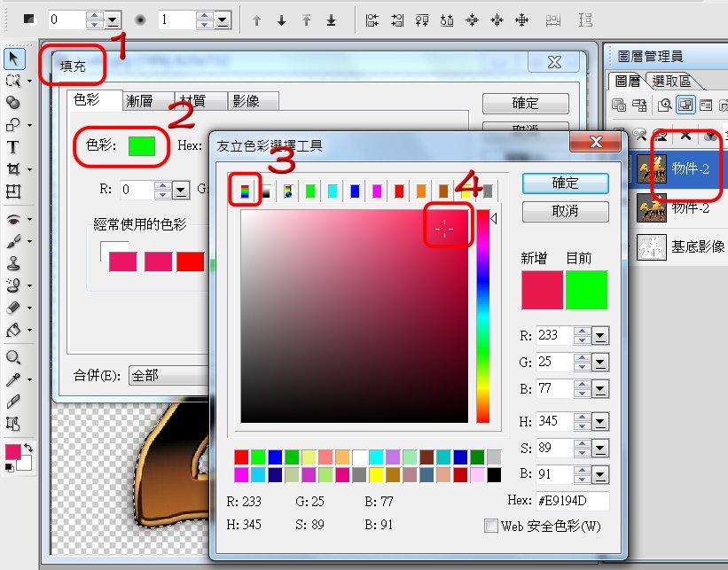Select the Bucket Fill tool
Viewport: 728px width, 570px height.
13,330
